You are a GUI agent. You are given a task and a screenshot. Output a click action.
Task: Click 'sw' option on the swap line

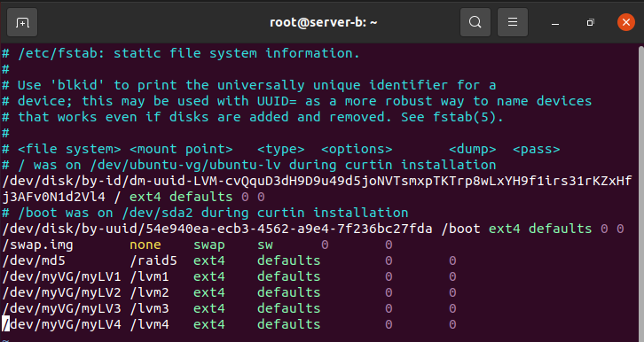point(265,245)
